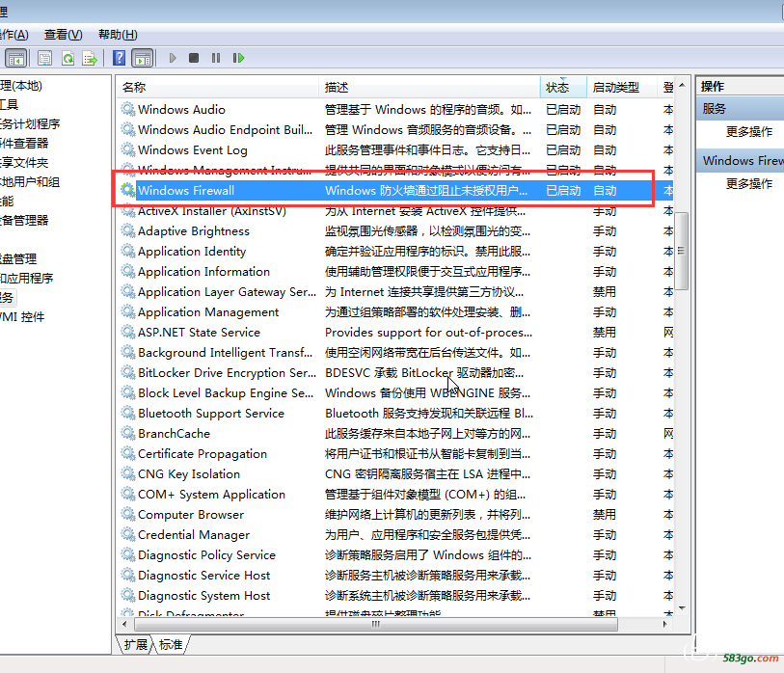Viewport: 784px width, 673px height.
Task: Click the horizontal scrollbar thumb
Action: pos(376,624)
